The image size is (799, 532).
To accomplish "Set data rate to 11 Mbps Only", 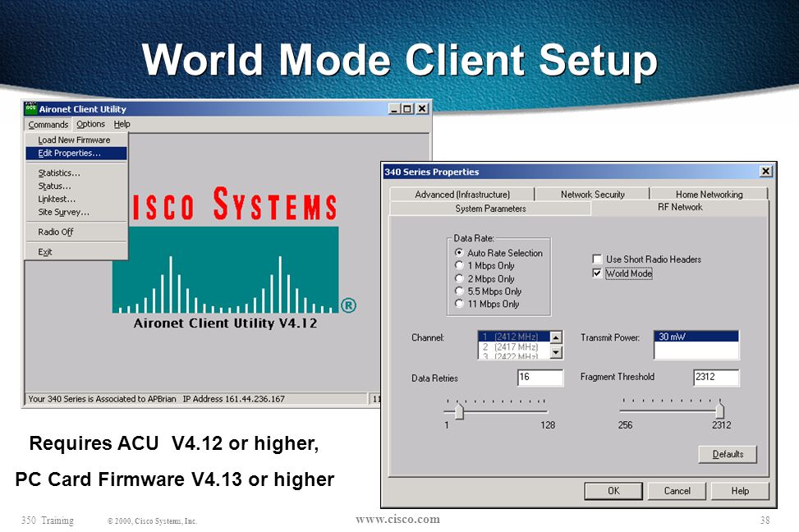I will click(459, 304).
